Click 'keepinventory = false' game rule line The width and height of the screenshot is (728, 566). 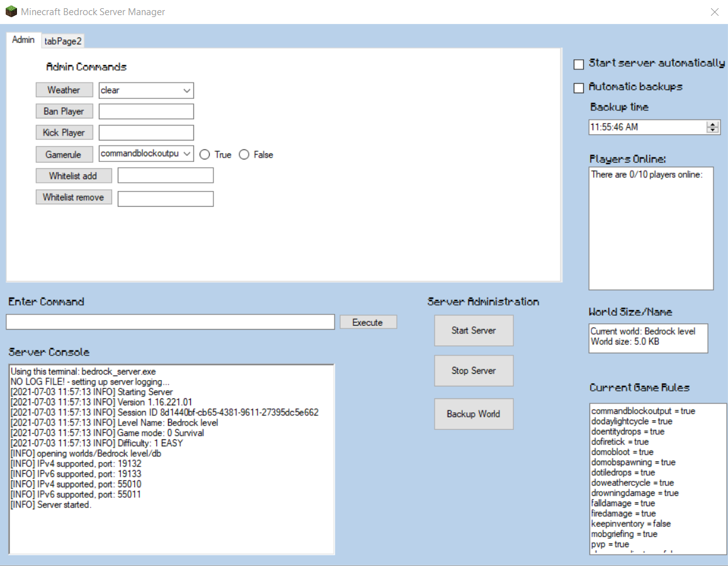[631, 523]
